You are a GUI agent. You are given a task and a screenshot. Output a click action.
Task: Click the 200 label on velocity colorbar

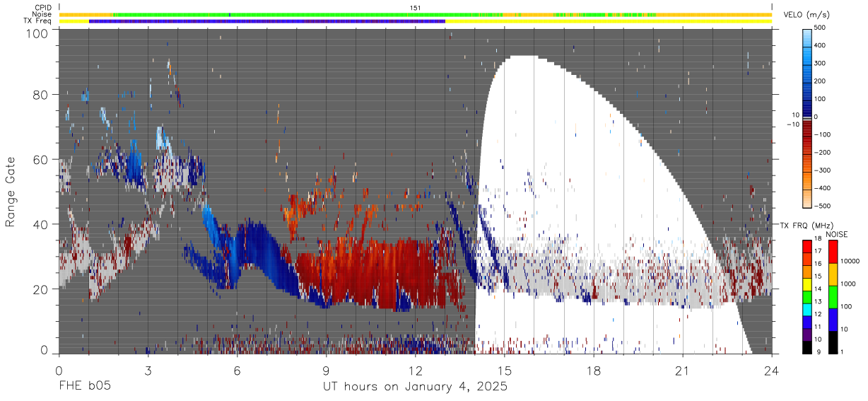pos(821,81)
